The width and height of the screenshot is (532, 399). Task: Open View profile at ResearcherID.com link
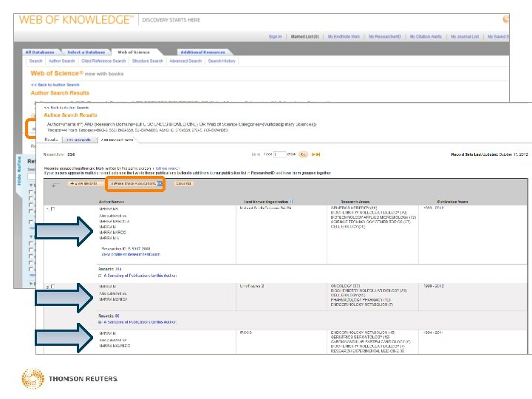[130, 254]
